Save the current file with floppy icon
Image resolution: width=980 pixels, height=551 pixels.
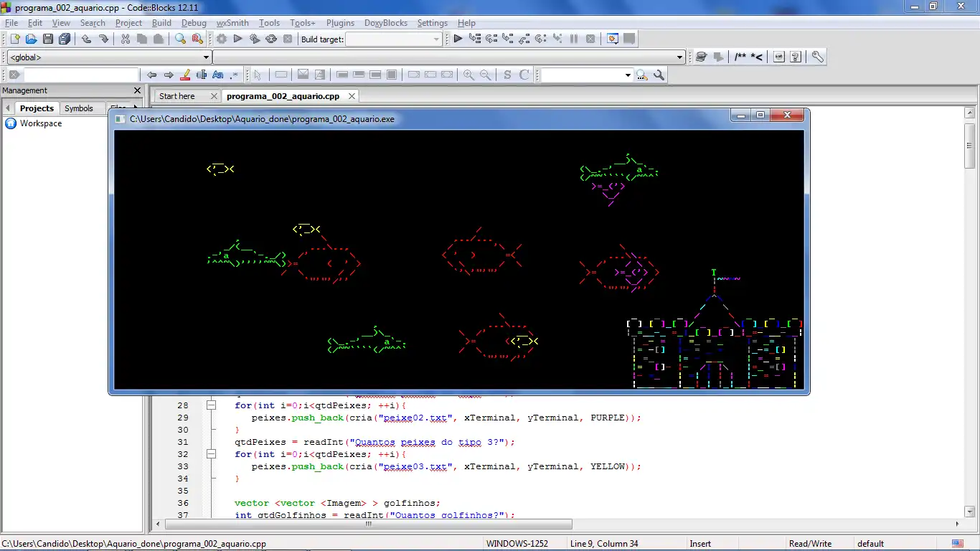coord(48,39)
